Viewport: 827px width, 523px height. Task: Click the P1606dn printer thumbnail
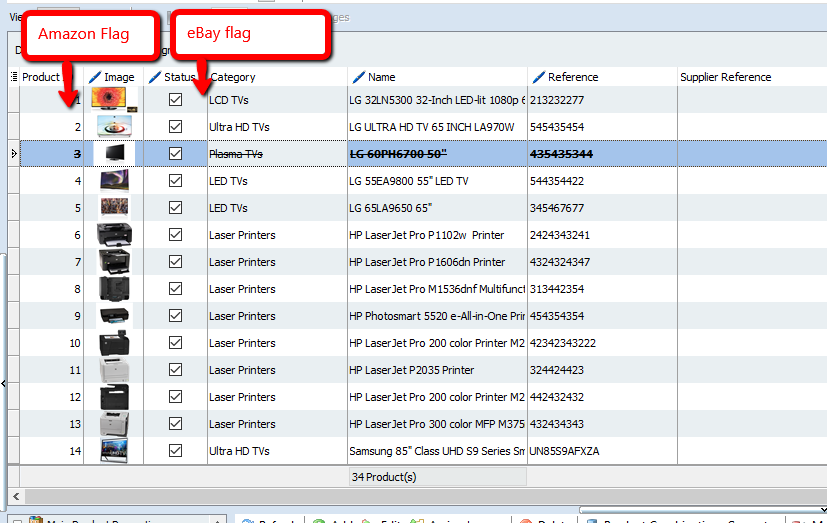[114, 262]
